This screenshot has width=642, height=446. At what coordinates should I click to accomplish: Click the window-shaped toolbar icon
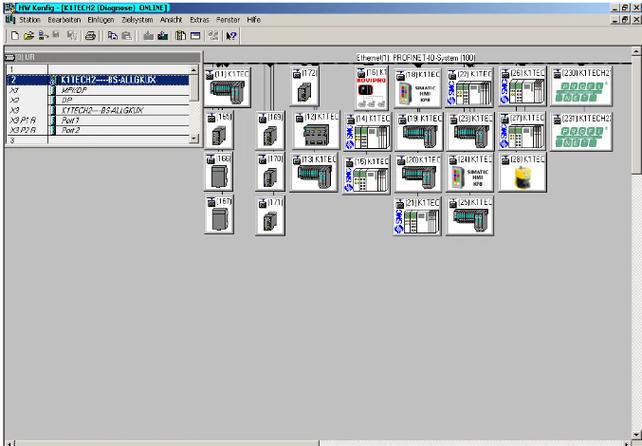[195, 36]
